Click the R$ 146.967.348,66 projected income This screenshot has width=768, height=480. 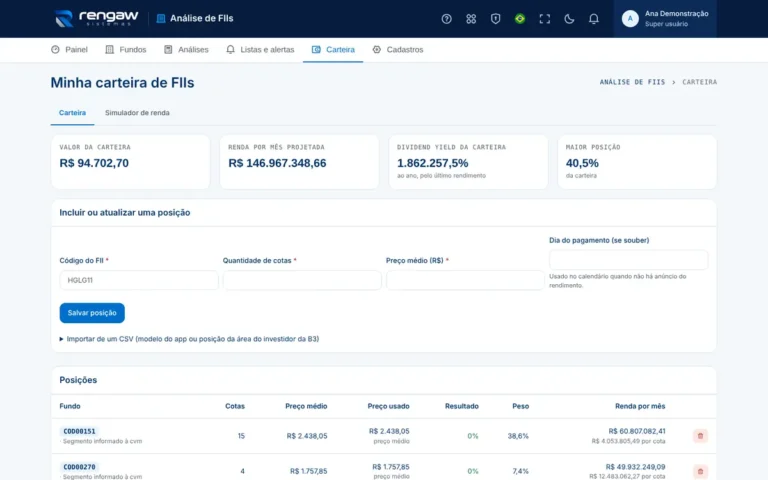[x=277, y=163]
